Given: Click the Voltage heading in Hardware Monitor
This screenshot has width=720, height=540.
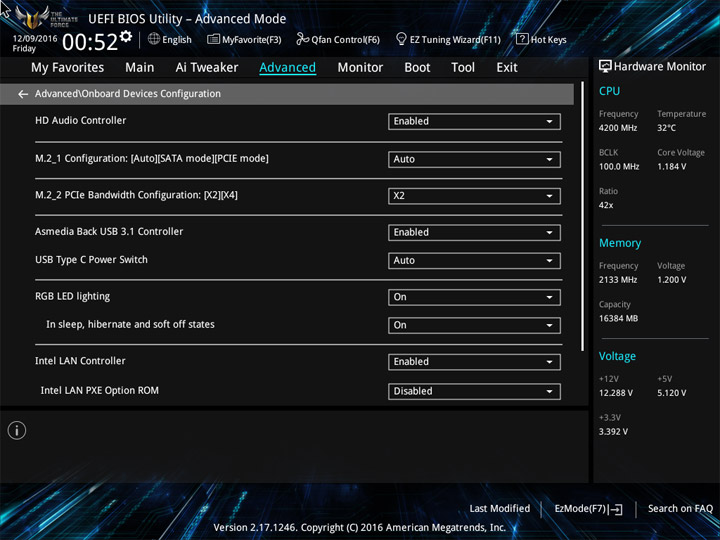Looking at the screenshot, I should tap(617, 356).
